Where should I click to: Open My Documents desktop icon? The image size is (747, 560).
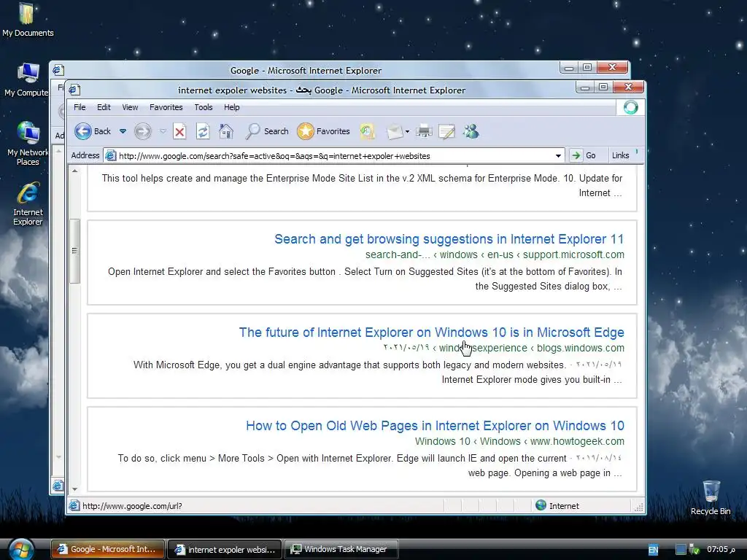28,20
